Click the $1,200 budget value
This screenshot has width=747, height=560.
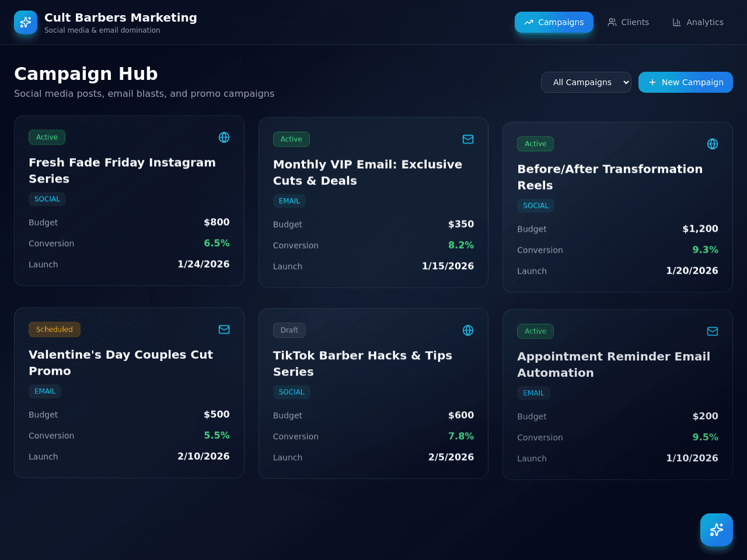click(700, 229)
